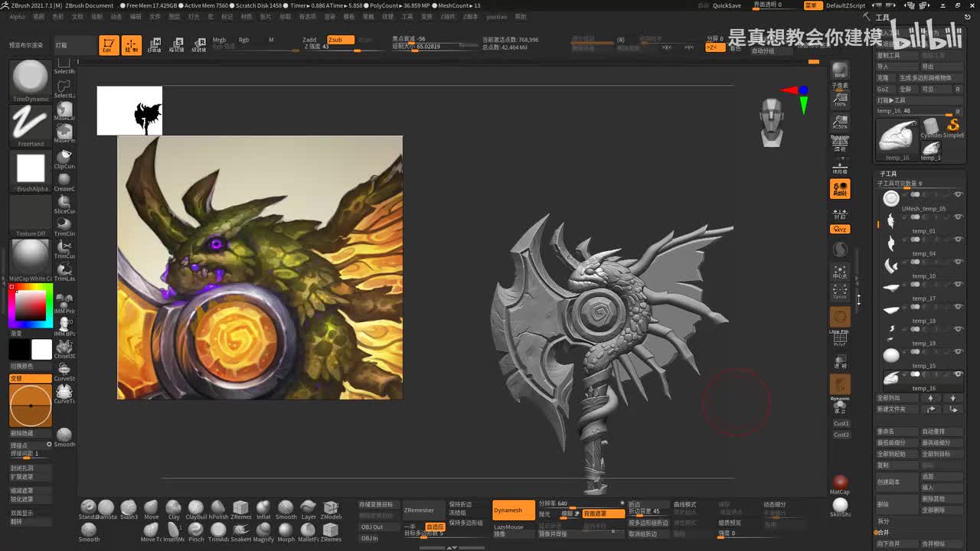Viewport: 980px width, 551px height.
Task: Open the 灯箱 lightbox dropdown
Action: pyautogui.click(x=75, y=45)
